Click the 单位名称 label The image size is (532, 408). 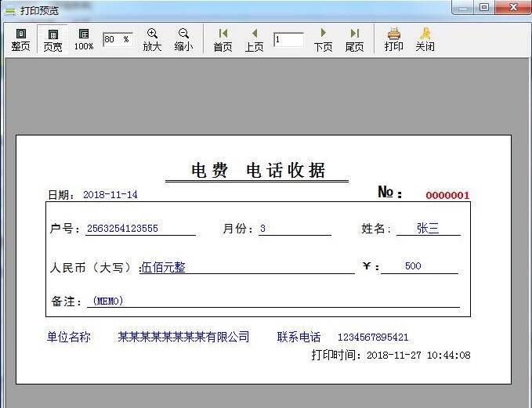click(69, 337)
